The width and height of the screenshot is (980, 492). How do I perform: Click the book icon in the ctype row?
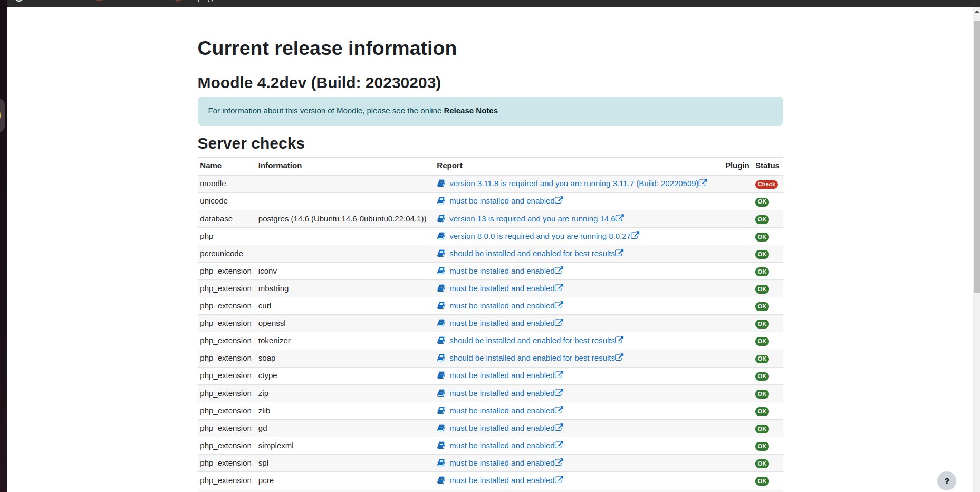[x=441, y=375]
